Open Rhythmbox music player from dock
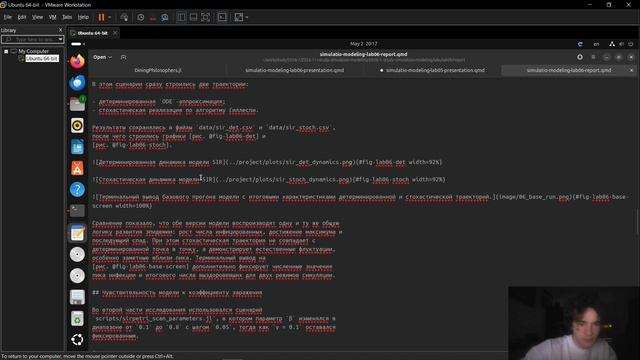The width and height of the screenshot is (640, 360). (x=77, y=125)
